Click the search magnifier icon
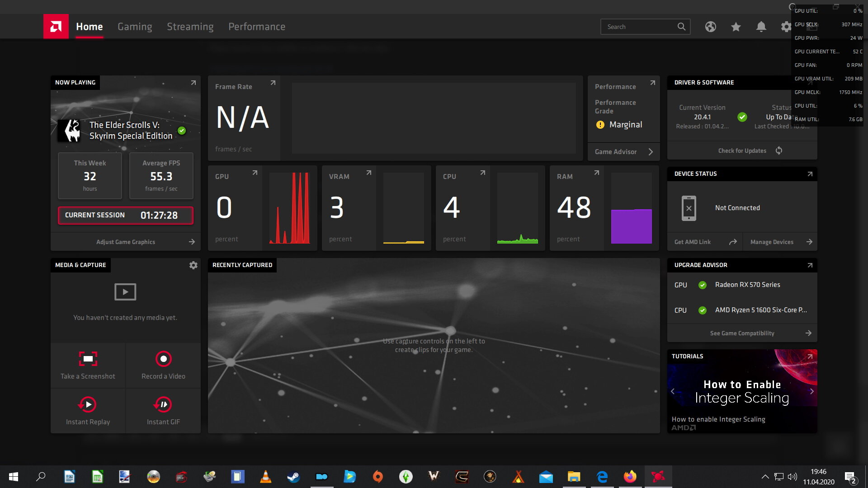868x488 pixels. [681, 27]
